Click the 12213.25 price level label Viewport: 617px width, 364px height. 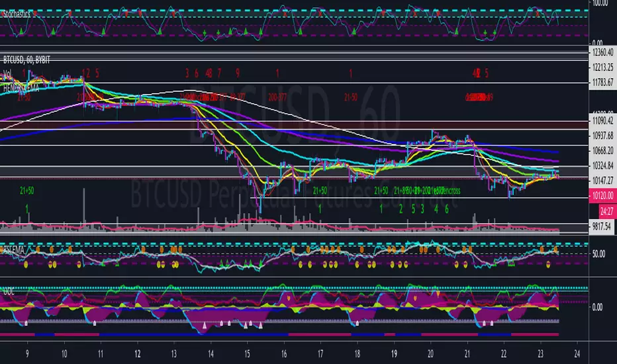click(603, 68)
